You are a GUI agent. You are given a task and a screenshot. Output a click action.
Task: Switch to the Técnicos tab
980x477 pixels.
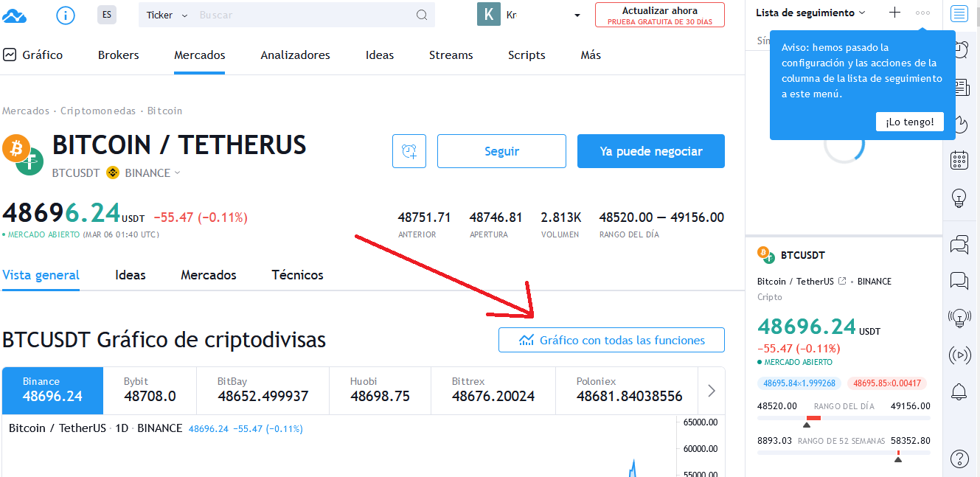[298, 275]
